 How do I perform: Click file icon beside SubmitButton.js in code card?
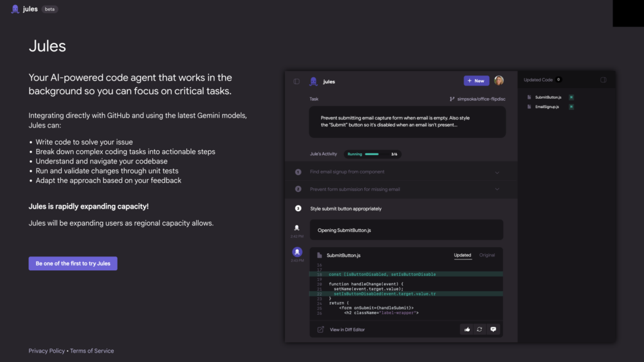click(x=319, y=255)
